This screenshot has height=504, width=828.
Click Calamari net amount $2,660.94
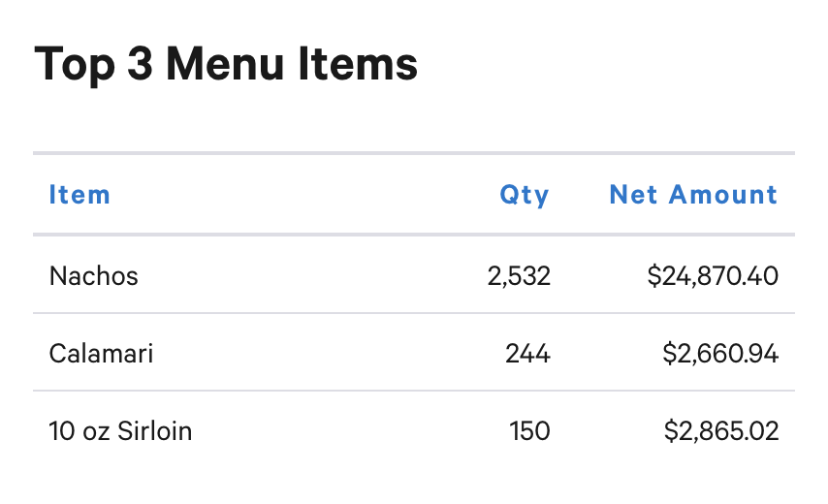pyautogui.click(x=720, y=354)
